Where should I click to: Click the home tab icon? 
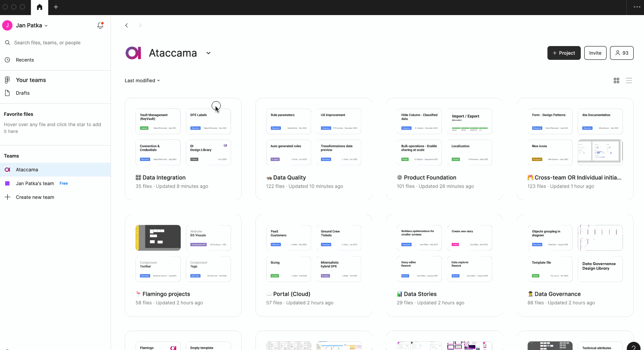coord(40,7)
